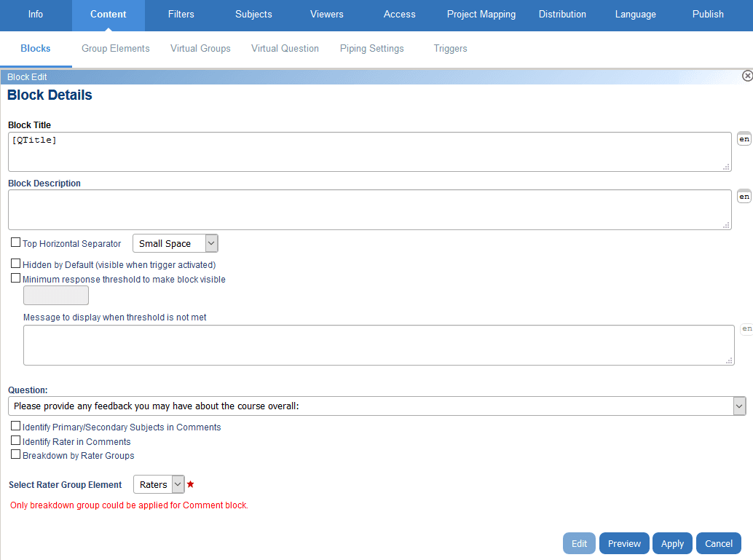Switch to Virtual Groups sub-tab

200,49
